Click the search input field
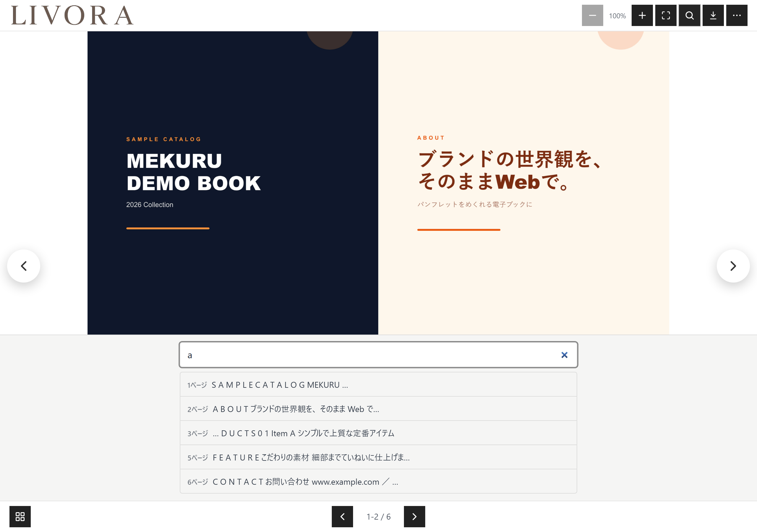This screenshot has height=532, width=757. [378, 355]
